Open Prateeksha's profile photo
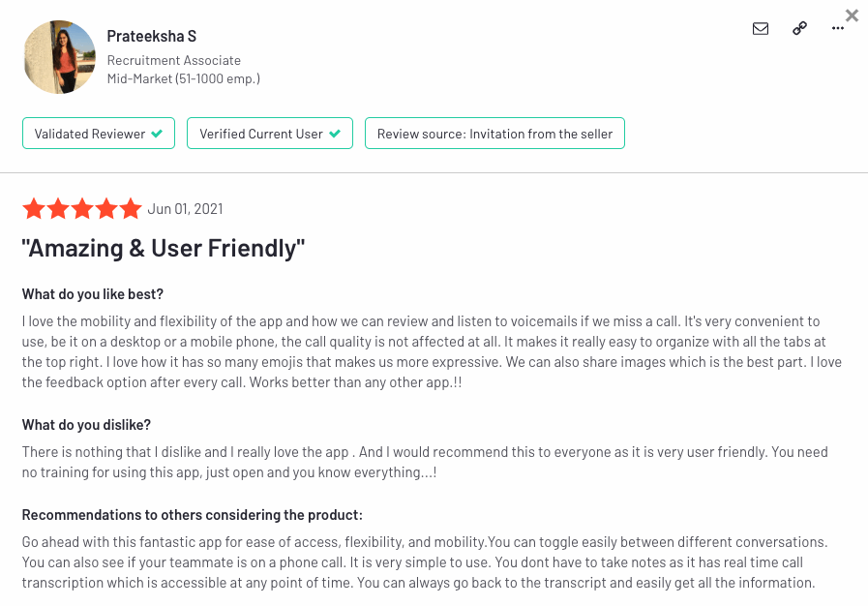 [59, 56]
